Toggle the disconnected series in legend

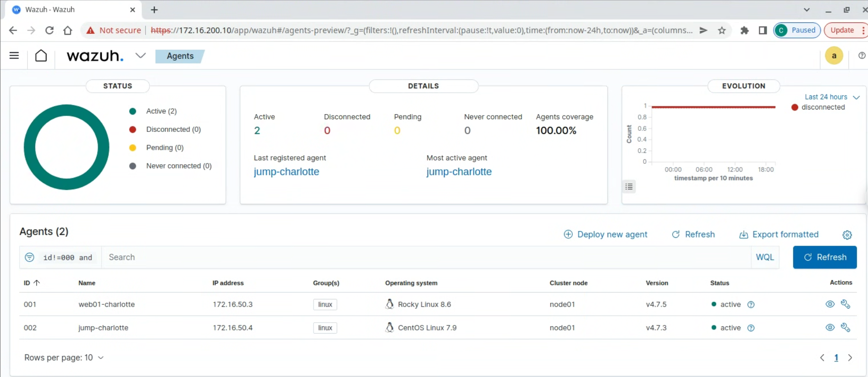click(818, 107)
